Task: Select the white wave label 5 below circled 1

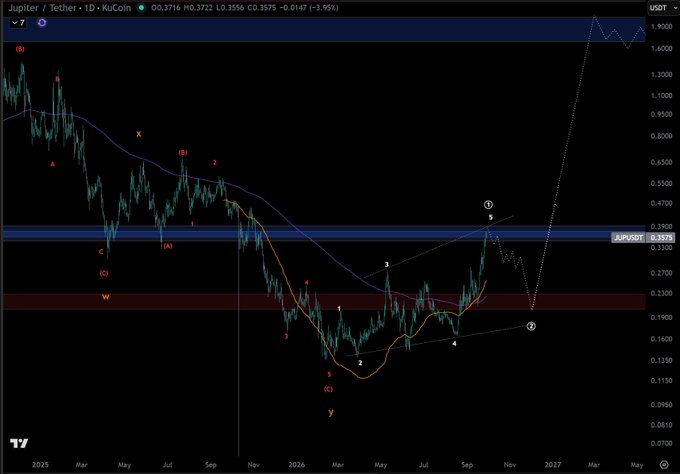Action: click(491, 217)
